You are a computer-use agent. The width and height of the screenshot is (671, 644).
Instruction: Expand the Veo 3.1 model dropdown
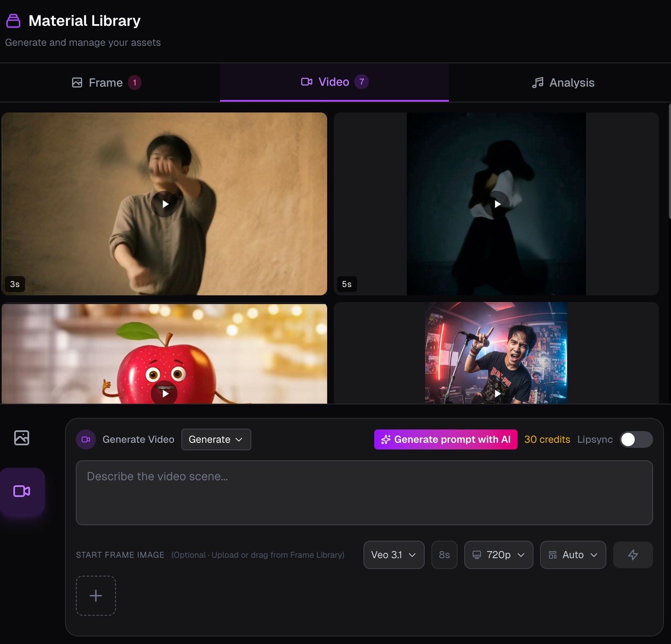[x=393, y=555]
